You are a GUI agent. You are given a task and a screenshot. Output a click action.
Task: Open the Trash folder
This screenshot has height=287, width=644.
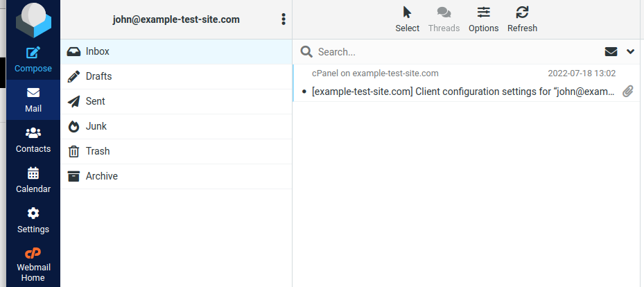97,151
